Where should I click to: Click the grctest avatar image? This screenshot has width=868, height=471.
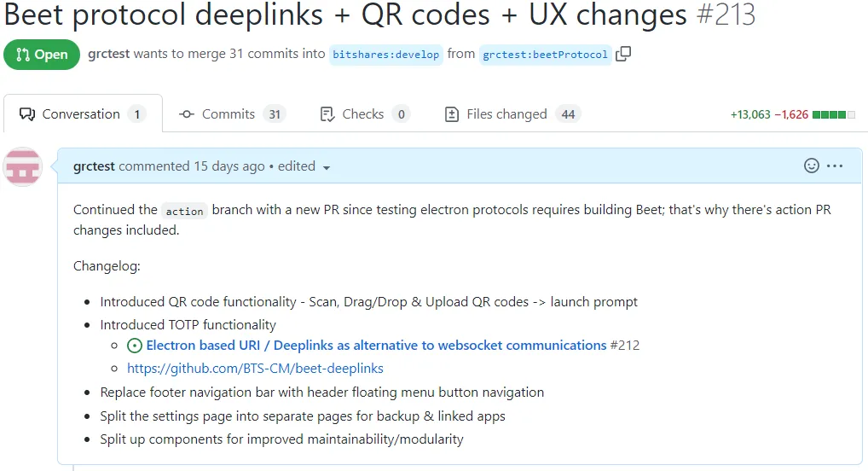coord(23,166)
